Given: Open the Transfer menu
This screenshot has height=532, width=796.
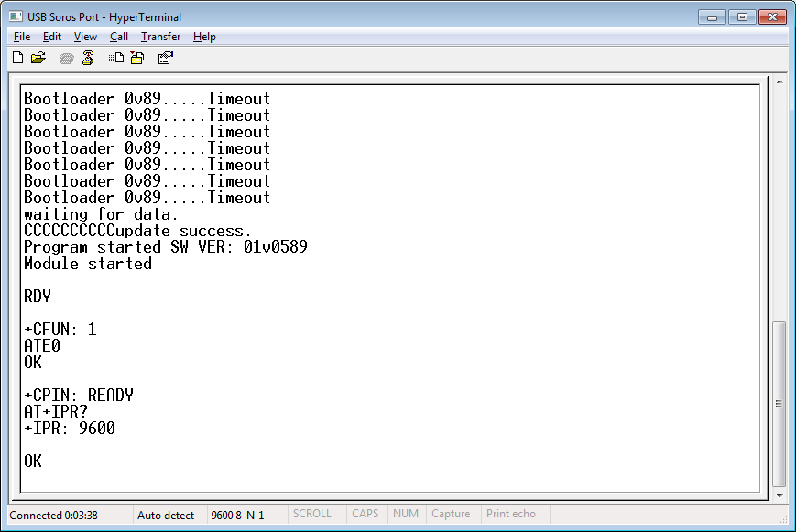Looking at the screenshot, I should click(160, 37).
